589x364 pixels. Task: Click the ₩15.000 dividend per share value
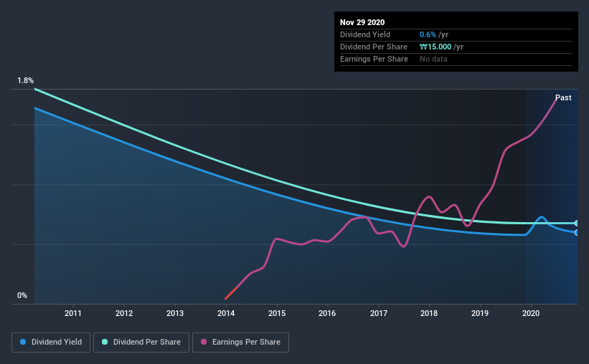point(435,47)
